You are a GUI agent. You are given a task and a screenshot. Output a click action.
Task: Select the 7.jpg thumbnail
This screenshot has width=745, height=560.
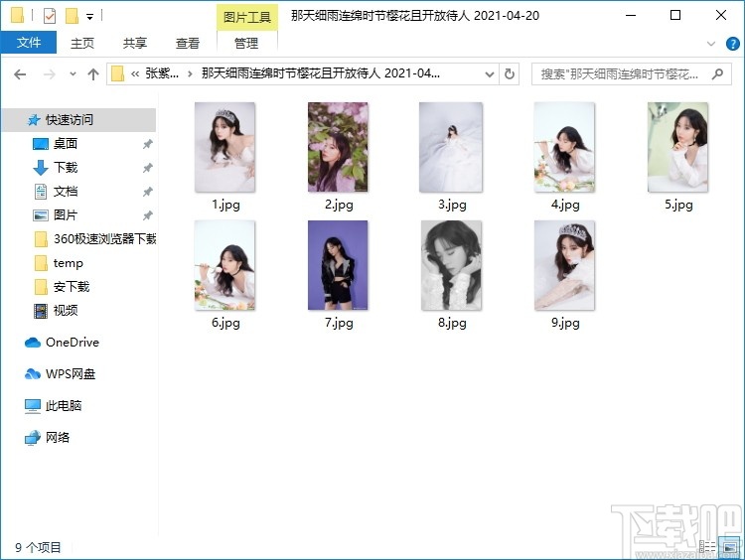click(x=339, y=265)
